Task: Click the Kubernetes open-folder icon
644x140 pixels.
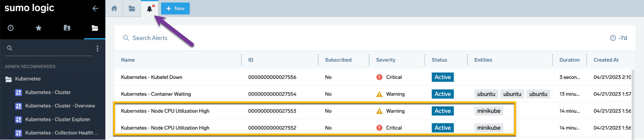Action: tap(9, 79)
